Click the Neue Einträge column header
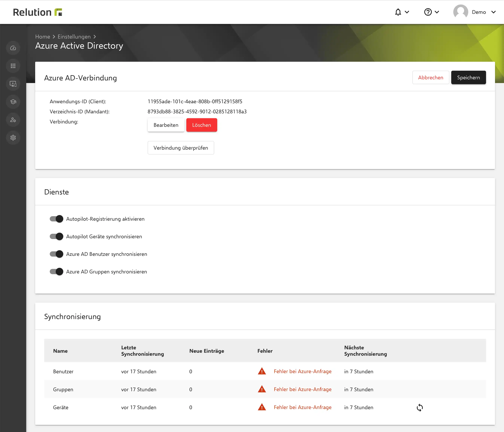The height and width of the screenshot is (432, 504). point(207,351)
